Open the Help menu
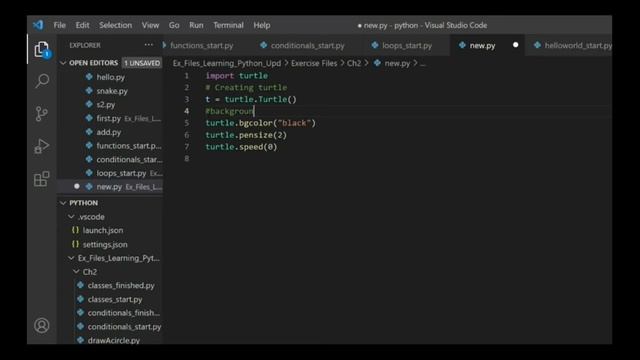This screenshot has width=640, height=360. [262, 25]
